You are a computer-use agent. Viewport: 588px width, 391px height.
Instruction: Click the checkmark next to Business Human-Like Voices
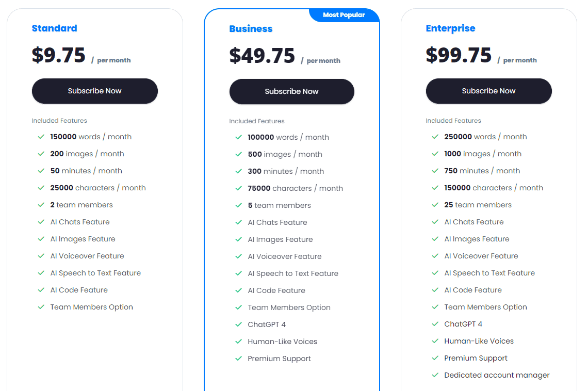tap(238, 341)
